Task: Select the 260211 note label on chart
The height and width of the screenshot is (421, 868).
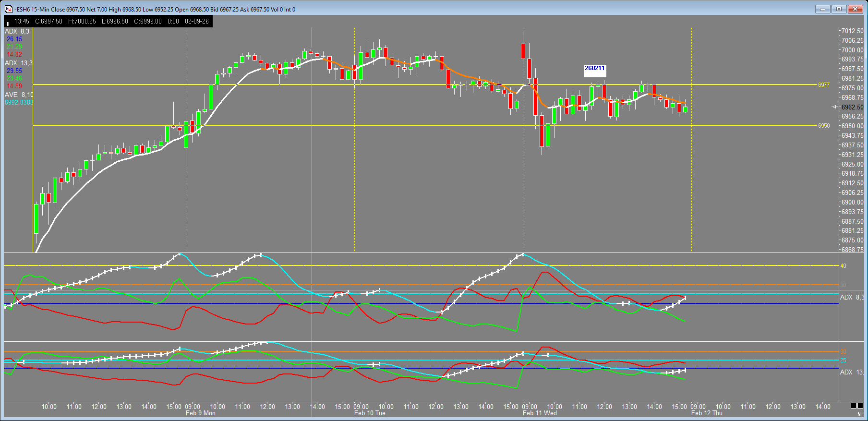Action: [594, 69]
